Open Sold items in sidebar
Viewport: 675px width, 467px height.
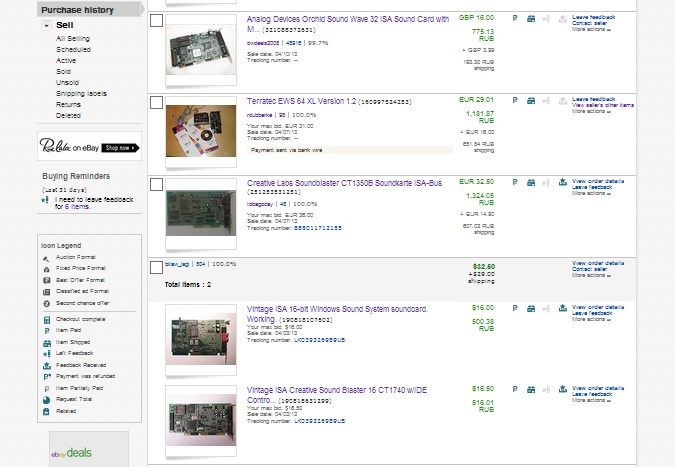63,71
